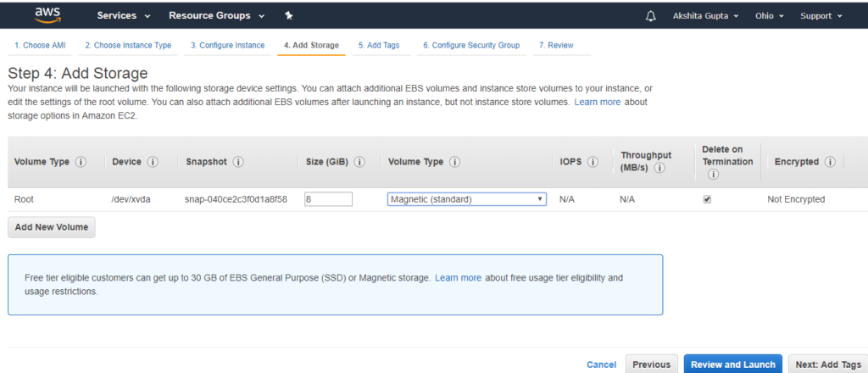Click the pin shortcuts icon
Screen dimensions: 868x373
(x=288, y=15)
